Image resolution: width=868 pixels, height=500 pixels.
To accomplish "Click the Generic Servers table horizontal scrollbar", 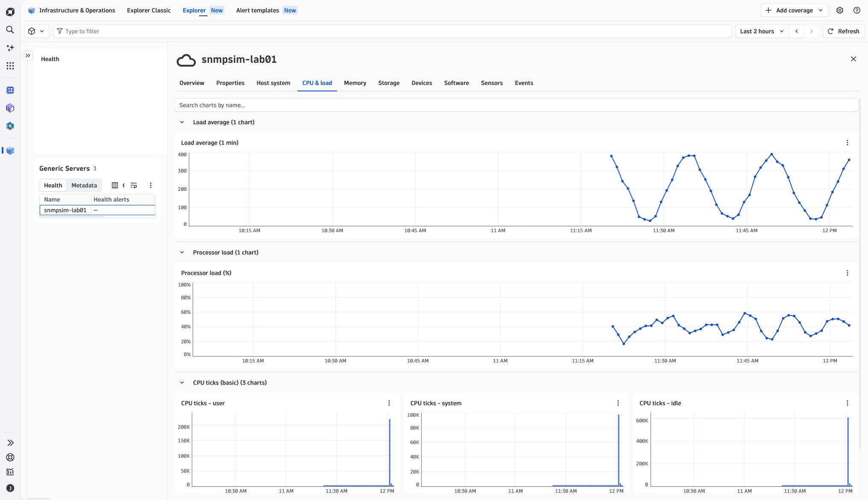I will pyautogui.click(x=72, y=217).
